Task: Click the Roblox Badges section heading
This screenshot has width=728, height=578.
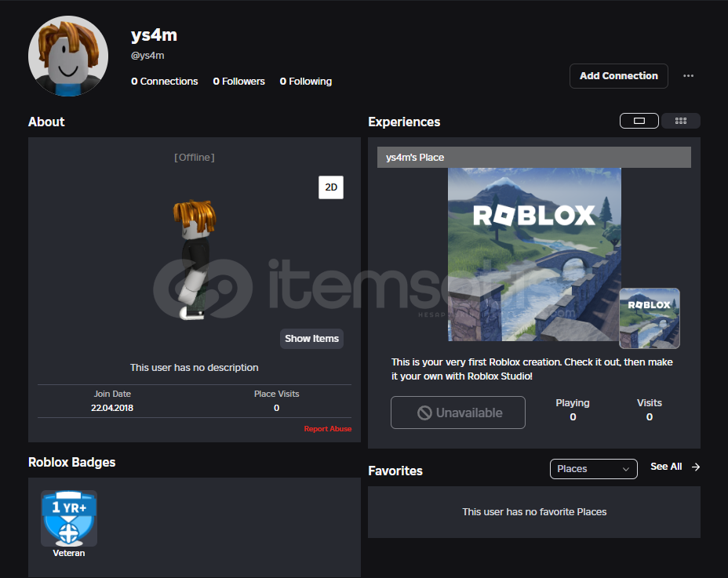Action: click(72, 463)
